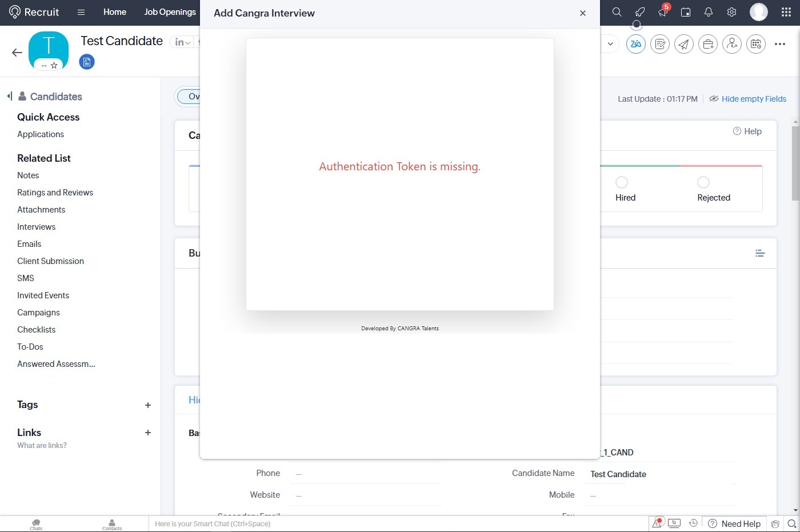Open Contacts in the bottom bar
Image resolution: width=800 pixels, height=532 pixels.
(x=112, y=525)
